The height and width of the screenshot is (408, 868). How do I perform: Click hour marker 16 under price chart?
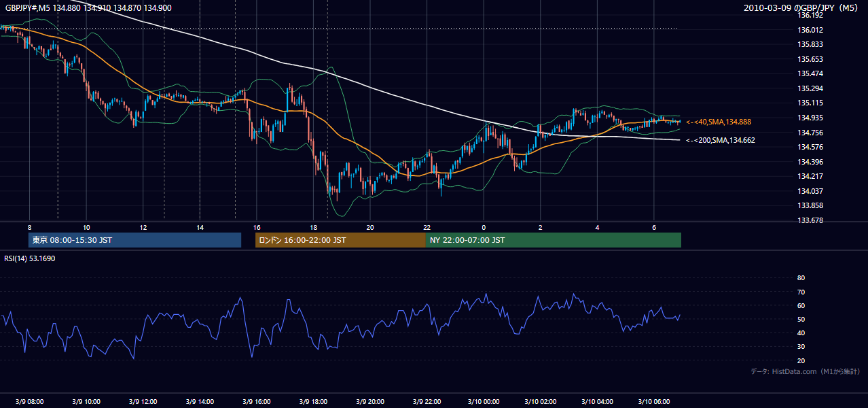coord(256,227)
